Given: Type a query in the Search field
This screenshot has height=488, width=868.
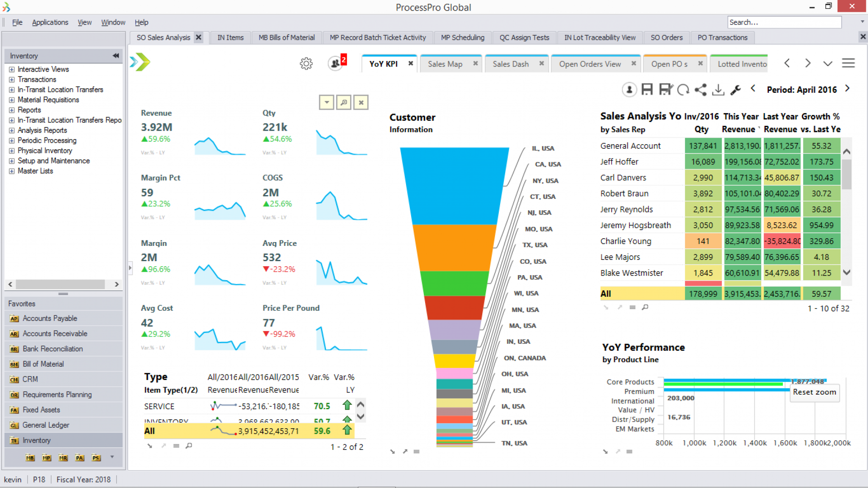Looking at the screenshot, I should tap(784, 22).
